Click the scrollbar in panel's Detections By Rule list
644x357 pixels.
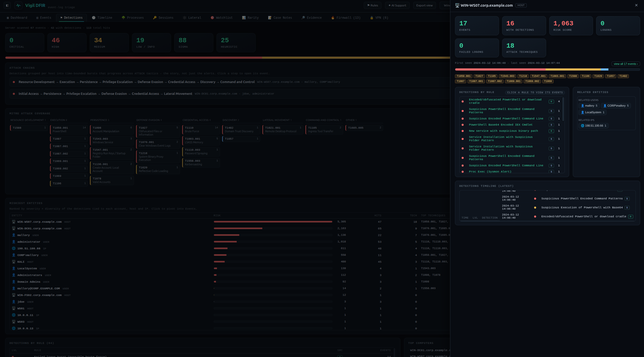[x=563, y=109]
